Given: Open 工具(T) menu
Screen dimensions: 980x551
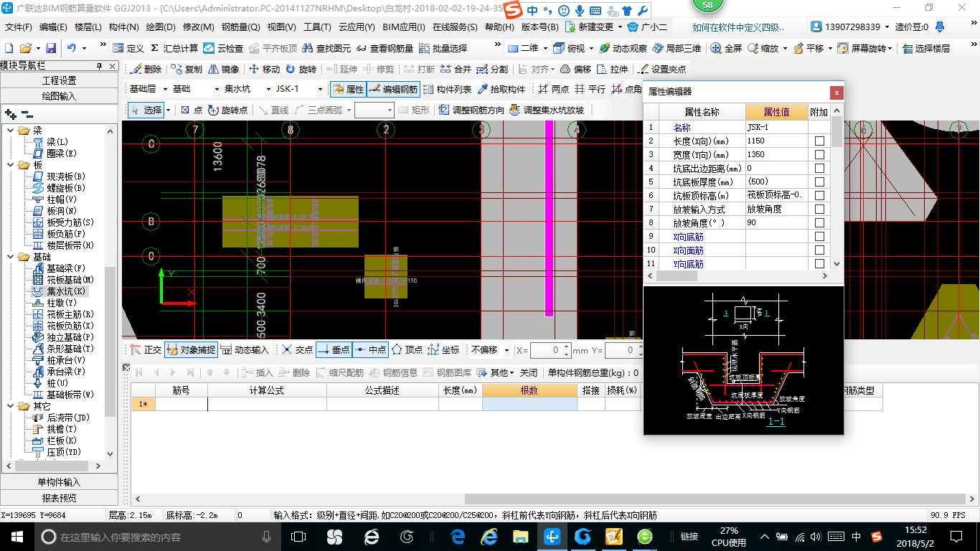Looking at the screenshot, I should [317, 27].
